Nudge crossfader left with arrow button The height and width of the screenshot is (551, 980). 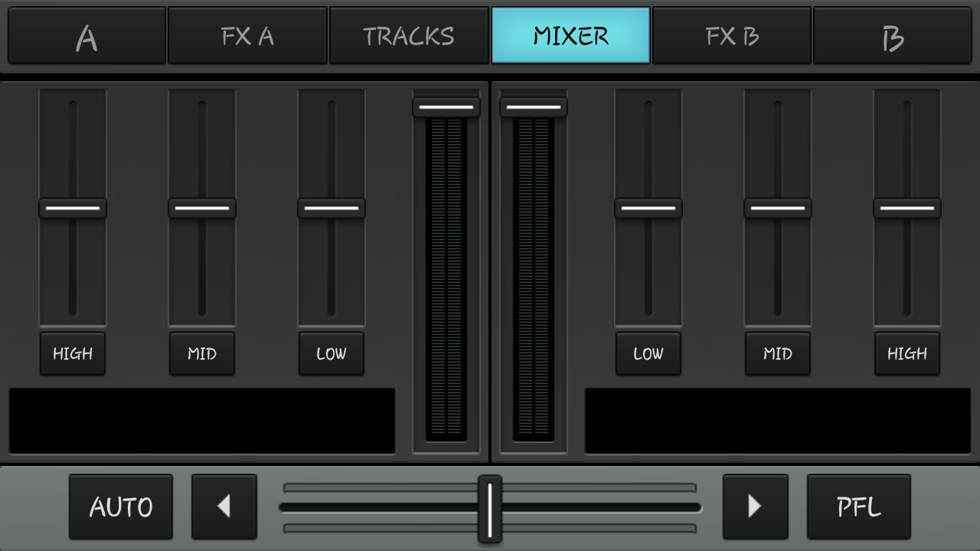click(x=224, y=507)
